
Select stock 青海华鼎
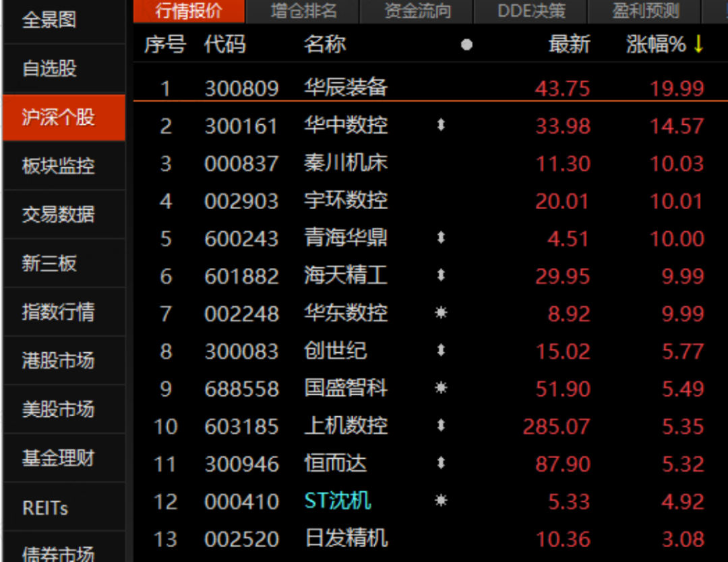(x=345, y=238)
